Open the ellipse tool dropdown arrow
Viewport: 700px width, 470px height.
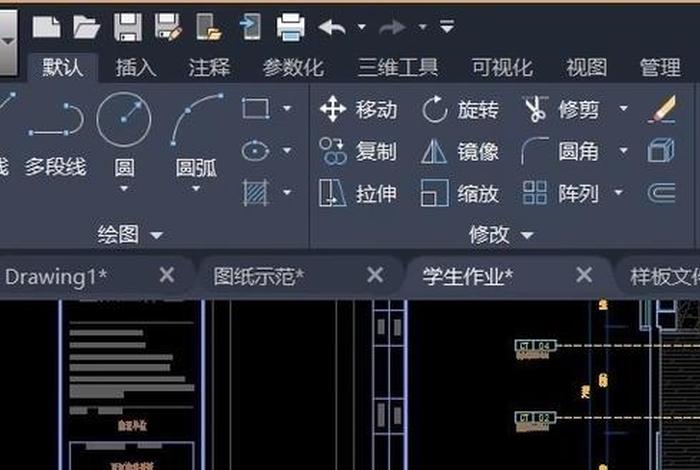pos(287,150)
